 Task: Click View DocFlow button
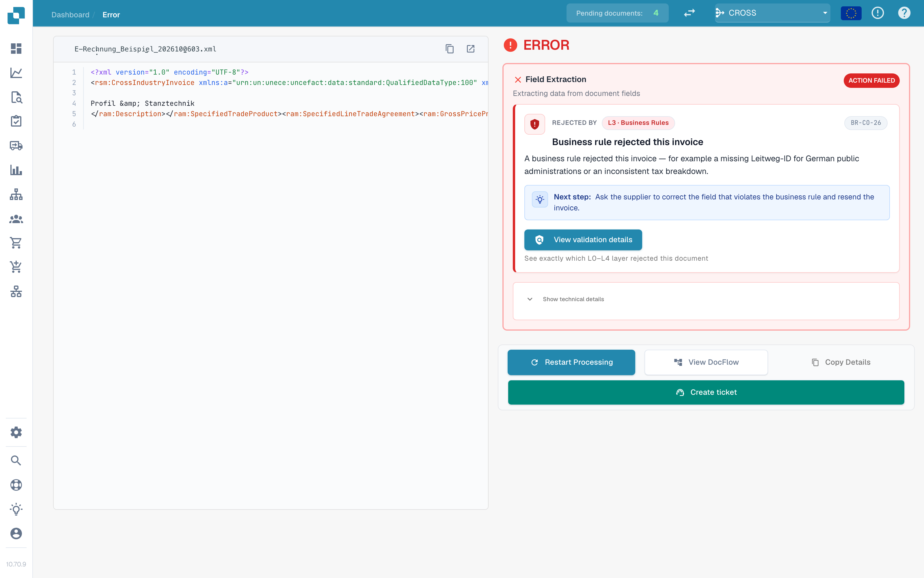(x=706, y=362)
